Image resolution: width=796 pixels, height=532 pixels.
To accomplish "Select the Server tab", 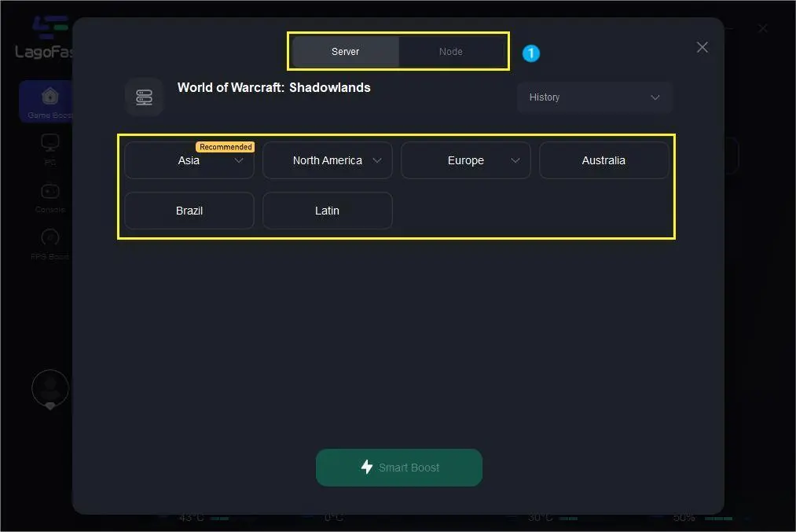I will pos(345,52).
